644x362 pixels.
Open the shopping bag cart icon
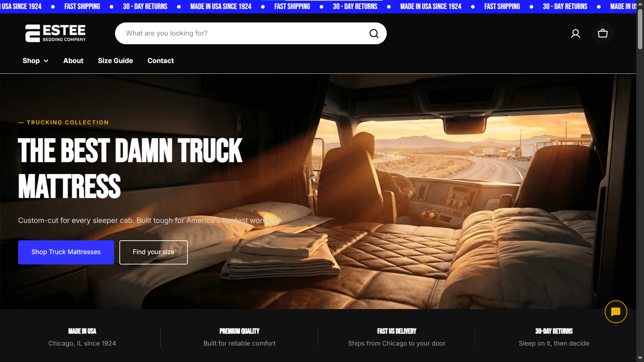point(603,34)
